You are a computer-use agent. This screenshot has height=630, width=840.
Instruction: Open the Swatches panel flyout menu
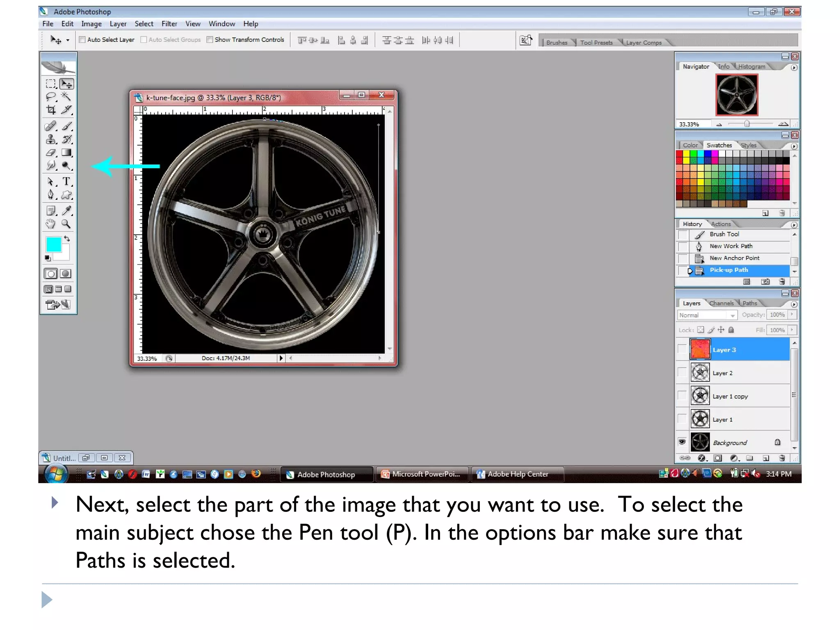(x=794, y=146)
